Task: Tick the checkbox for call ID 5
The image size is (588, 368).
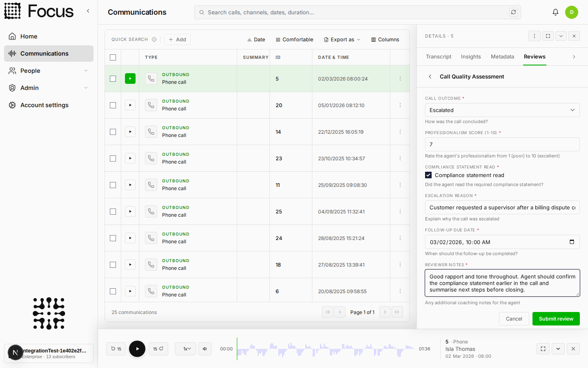Action: tap(113, 79)
